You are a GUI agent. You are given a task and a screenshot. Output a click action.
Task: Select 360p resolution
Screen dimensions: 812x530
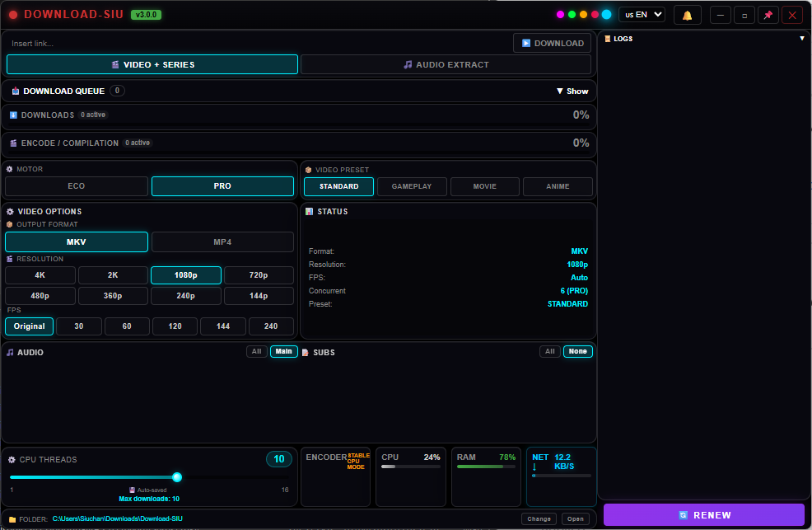click(x=113, y=296)
